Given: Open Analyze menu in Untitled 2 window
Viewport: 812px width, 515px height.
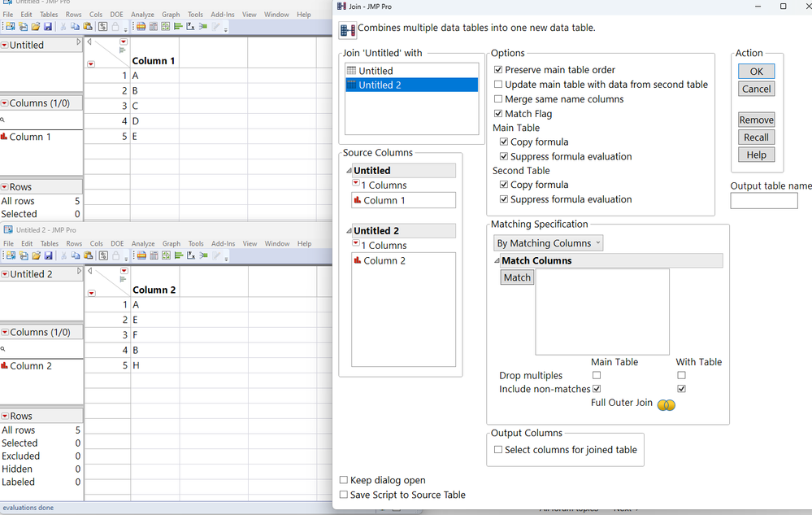Looking at the screenshot, I should (143, 243).
